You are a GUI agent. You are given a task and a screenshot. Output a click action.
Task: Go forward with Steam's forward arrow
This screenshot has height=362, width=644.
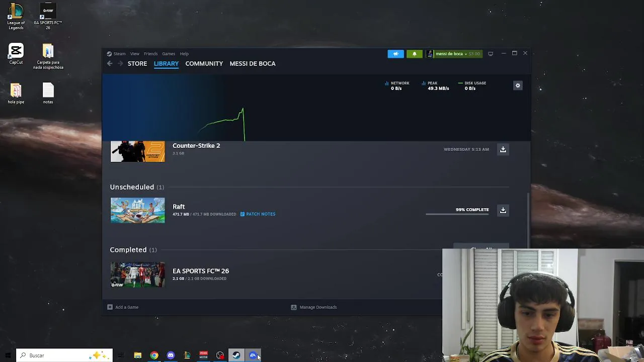pyautogui.click(x=120, y=63)
